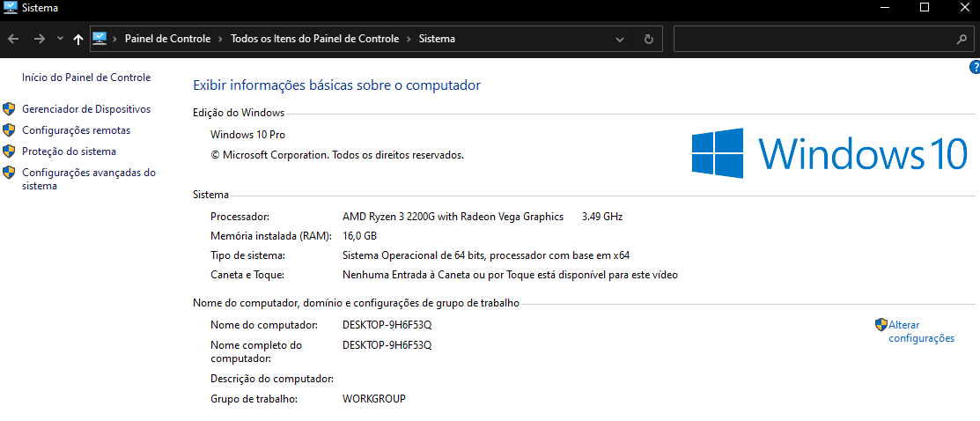Click shield icon next to Alterar configurações
This screenshot has height=421, width=980.
pos(881,325)
